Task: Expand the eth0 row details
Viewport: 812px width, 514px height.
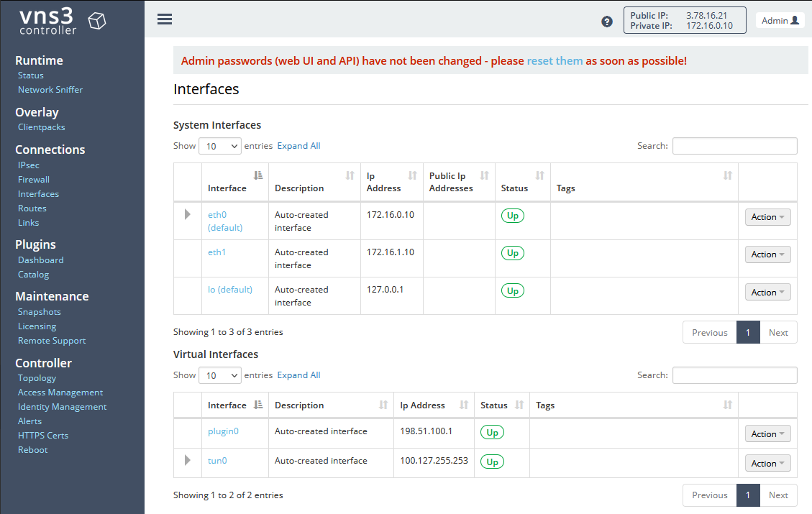Action: 188,214
